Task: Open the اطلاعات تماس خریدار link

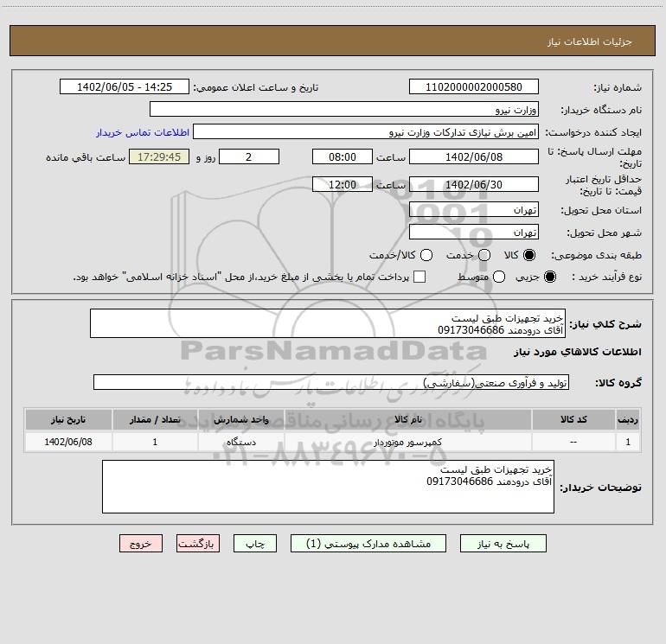Action: [x=143, y=132]
